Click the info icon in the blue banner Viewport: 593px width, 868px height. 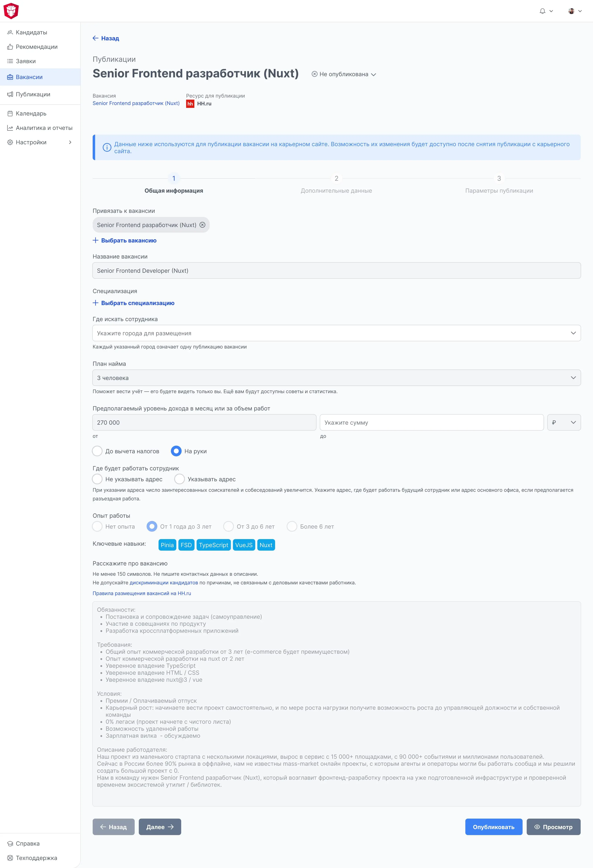[107, 148]
